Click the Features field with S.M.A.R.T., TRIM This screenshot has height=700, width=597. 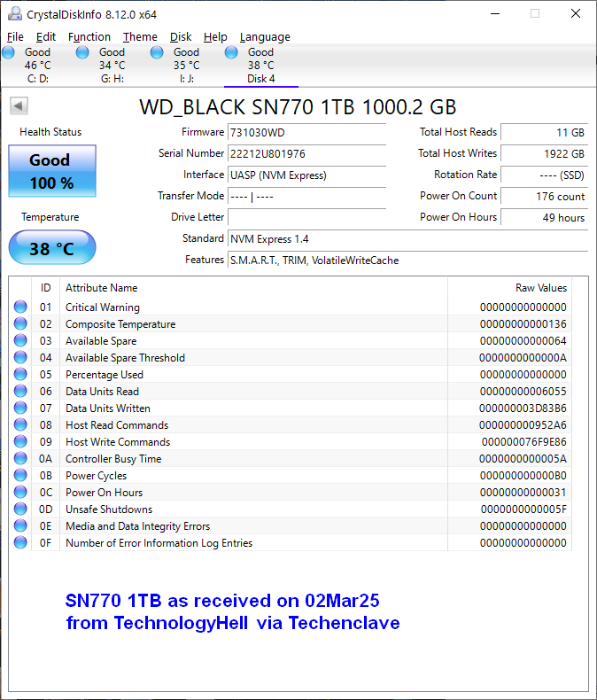click(x=407, y=260)
